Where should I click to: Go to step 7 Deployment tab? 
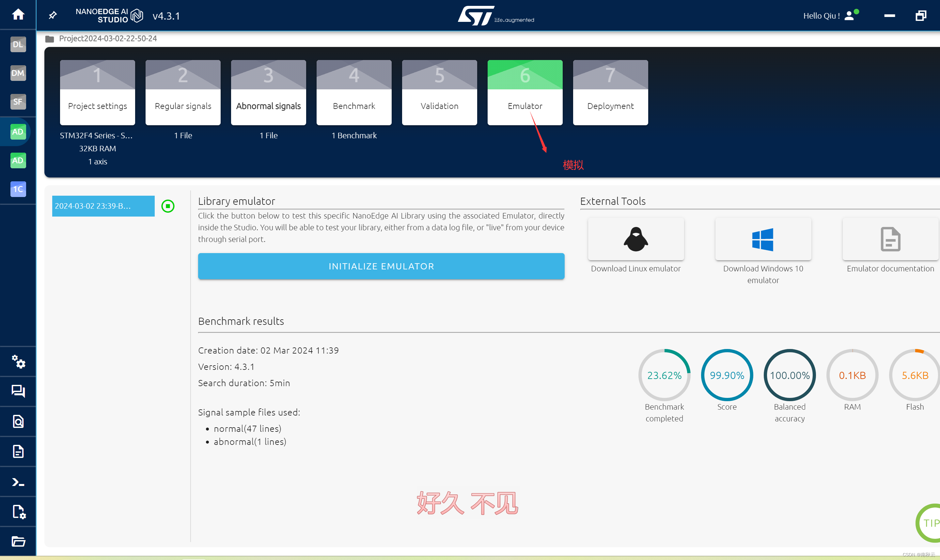tap(610, 92)
